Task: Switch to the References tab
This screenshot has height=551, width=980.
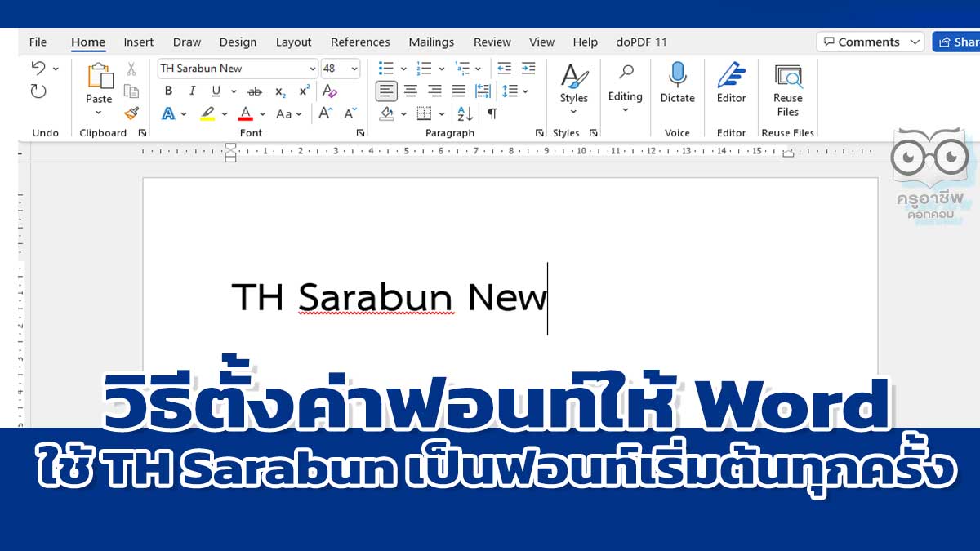Action: [x=360, y=42]
